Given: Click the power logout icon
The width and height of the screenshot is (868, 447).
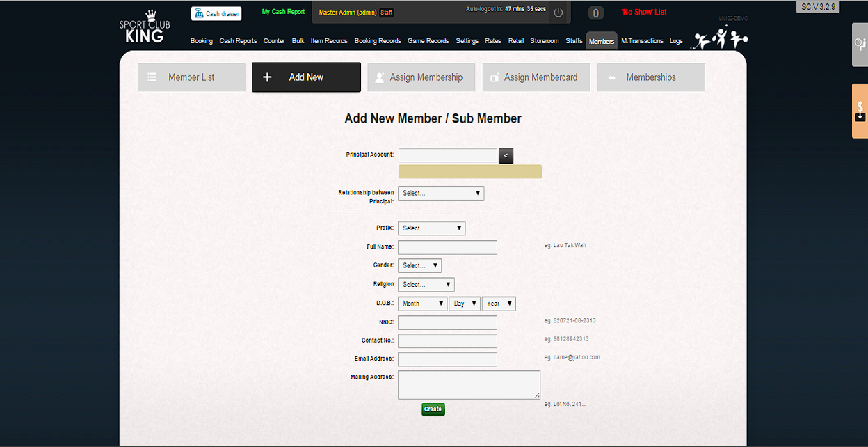Looking at the screenshot, I should point(558,13).
